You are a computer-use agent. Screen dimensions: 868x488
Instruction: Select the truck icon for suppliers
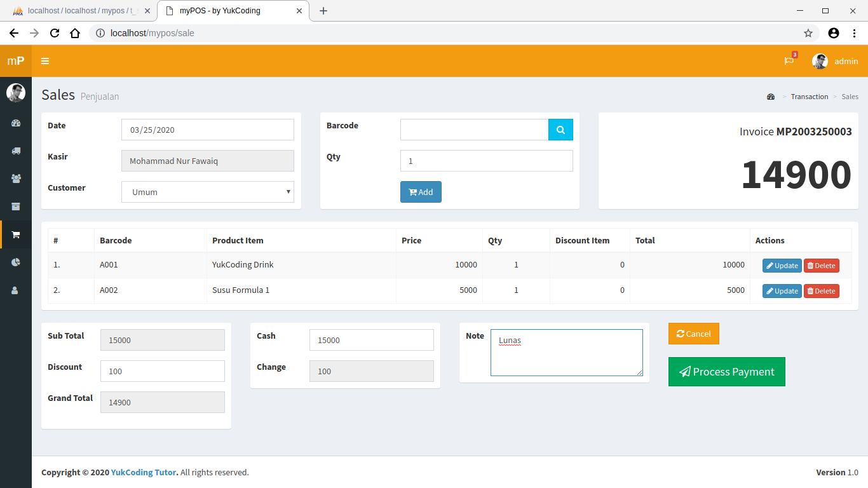click(16, 151)
